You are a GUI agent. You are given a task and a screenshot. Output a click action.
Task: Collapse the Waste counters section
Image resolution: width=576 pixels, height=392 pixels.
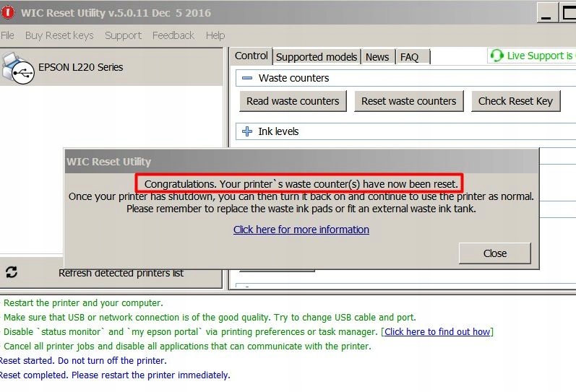(x=247, y=78)
